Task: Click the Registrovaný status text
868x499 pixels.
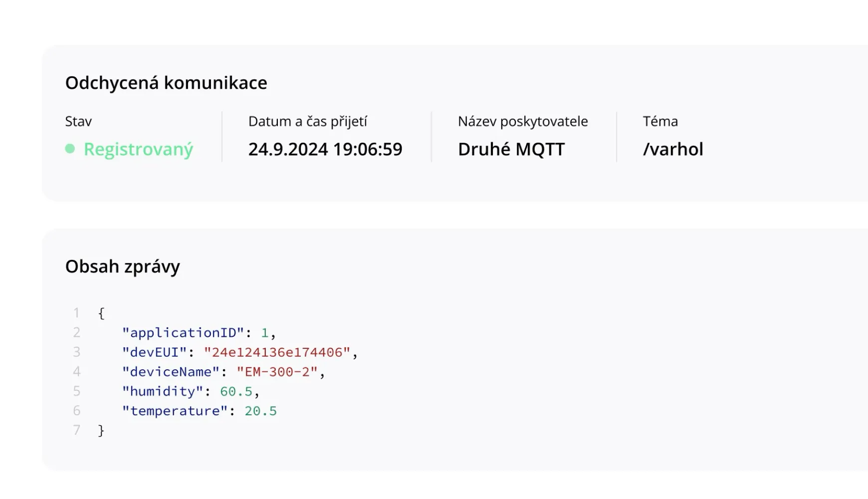Action: pyautogui.click(x=138, y=149)
